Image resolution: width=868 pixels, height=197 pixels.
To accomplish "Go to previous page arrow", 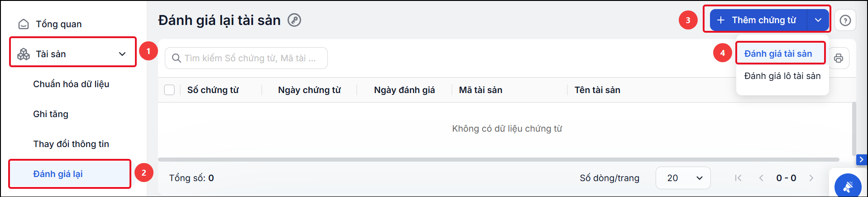I will [x=761, y=178].
